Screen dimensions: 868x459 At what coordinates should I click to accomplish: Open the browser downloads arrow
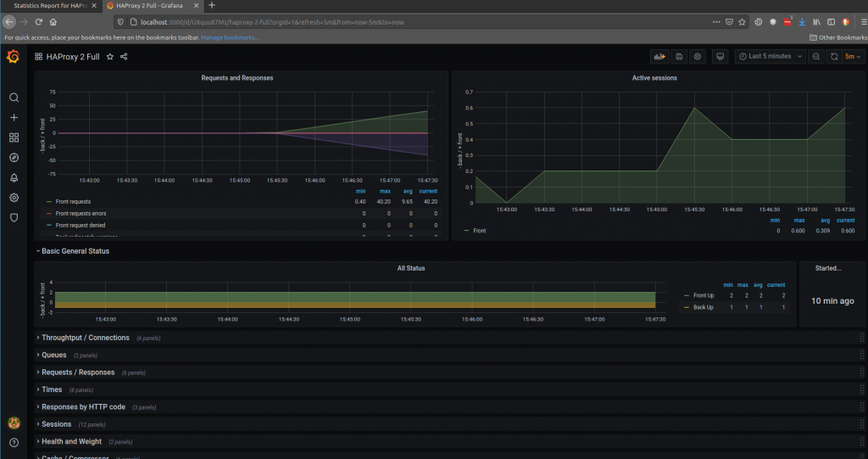[x=802, y=21]
